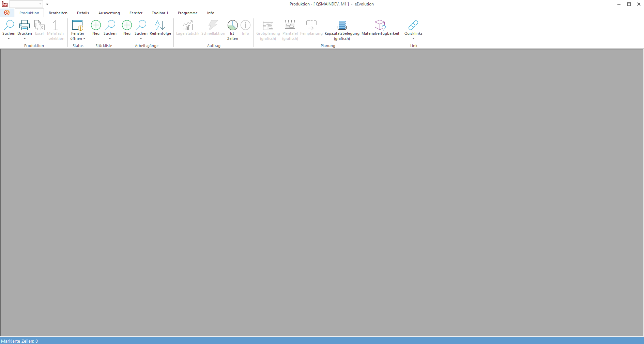Open the quick access combo box
Viewport: 644px width, 344px height.
(x=26, y=4)
